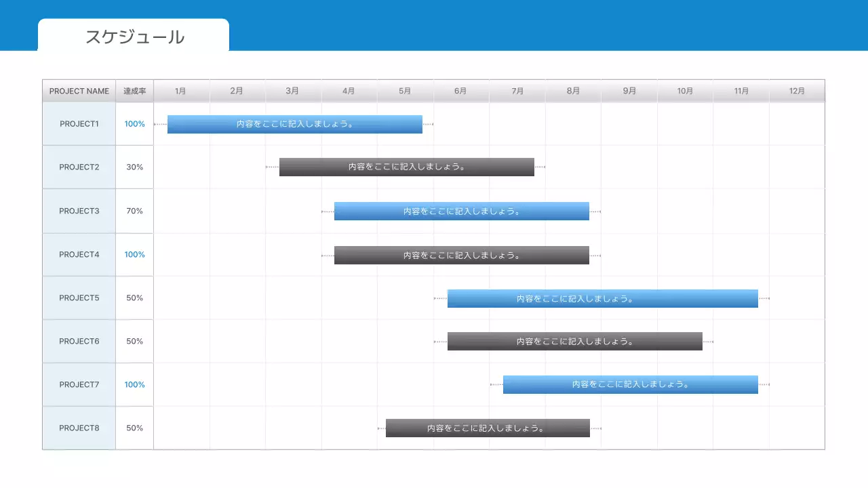This screenshot has width=868, height=488.
Task: Click the スケジュール title tab
Action: point(134,37)
